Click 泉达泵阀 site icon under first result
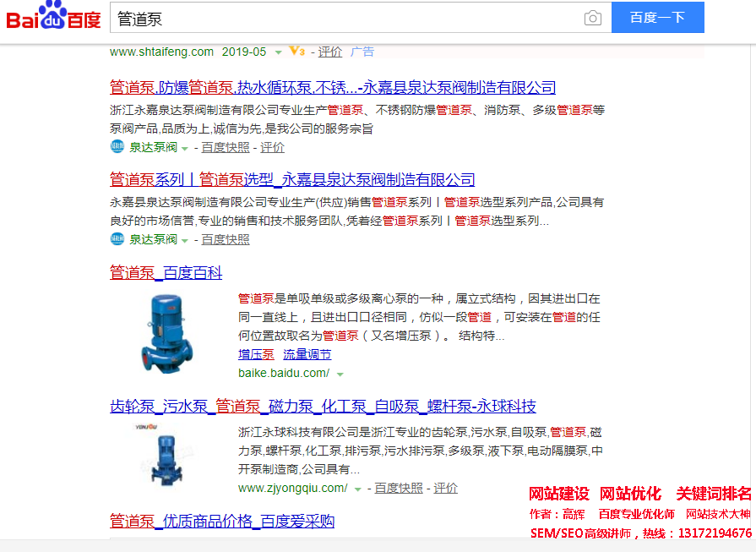Viewport: 756px width, 552px height. tap(117, 147)
